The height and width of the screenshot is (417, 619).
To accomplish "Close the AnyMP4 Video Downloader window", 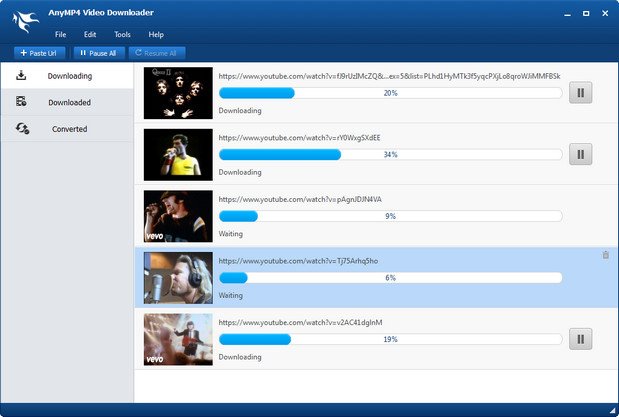I will point(605,13).
